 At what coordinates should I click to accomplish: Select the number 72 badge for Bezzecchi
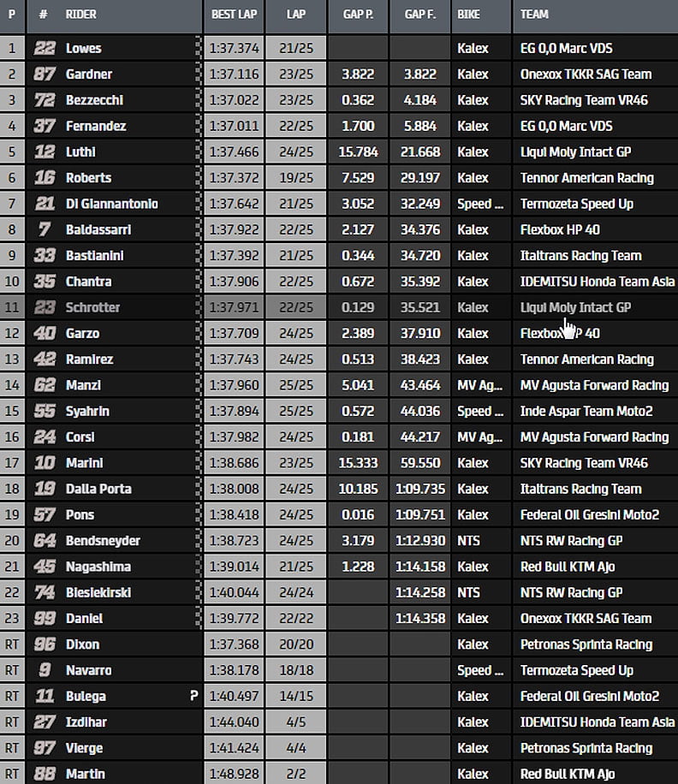[x=45, y=100]
